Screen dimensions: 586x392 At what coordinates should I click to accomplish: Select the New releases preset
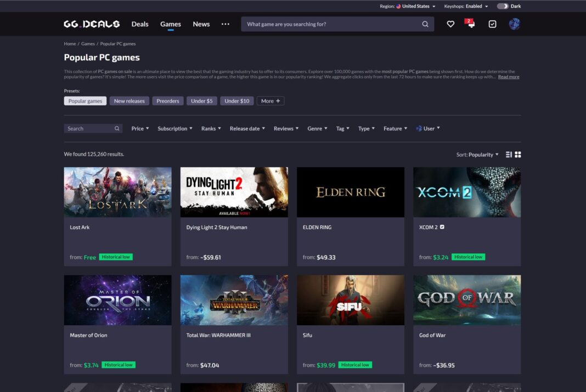coord(129,101)
